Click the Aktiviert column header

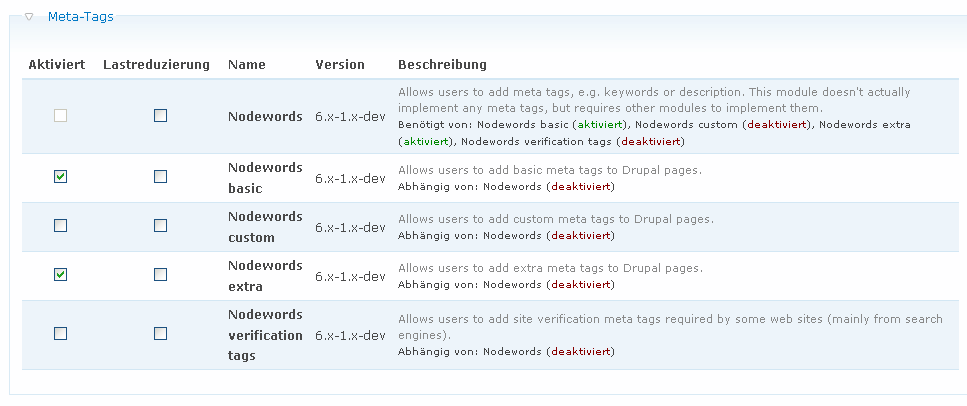(57, 65)
